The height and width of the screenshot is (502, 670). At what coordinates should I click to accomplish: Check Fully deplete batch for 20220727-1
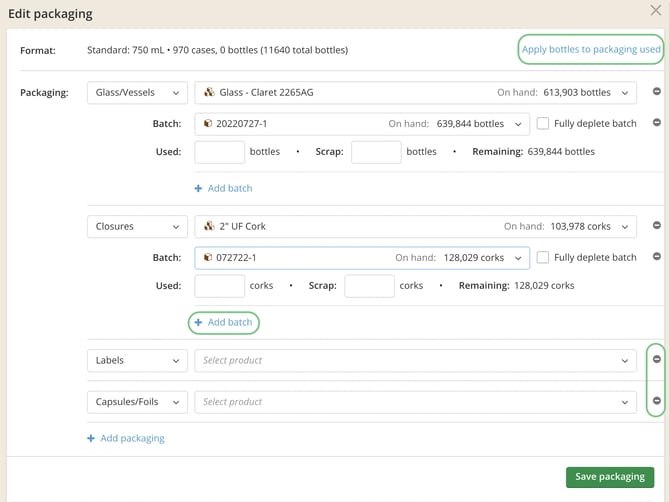(x=543, y=124)
